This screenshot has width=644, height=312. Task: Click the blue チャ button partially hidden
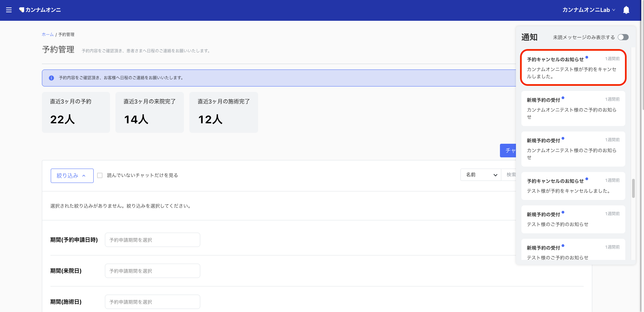[508, 151]
